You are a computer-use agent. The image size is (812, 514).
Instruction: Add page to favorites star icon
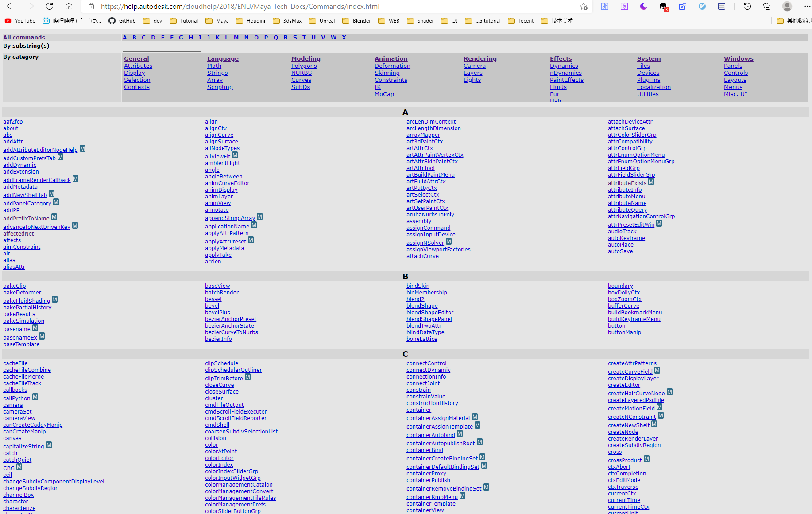click(584, 6)
